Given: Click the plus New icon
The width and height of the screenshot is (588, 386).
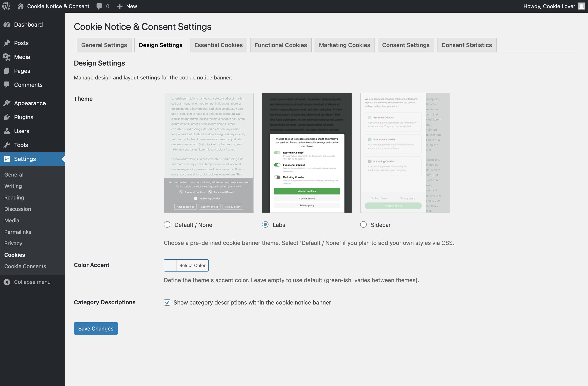Looking at the screenshot, I should point(120,6).
